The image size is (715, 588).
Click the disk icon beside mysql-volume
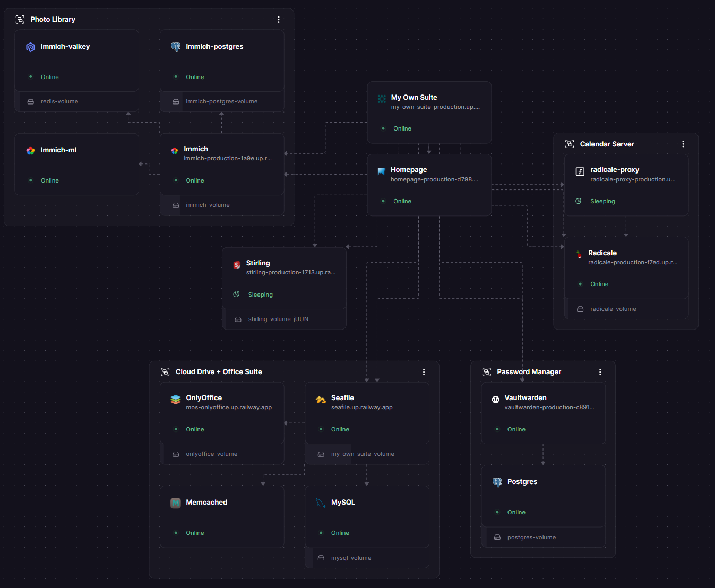[321, 558]
